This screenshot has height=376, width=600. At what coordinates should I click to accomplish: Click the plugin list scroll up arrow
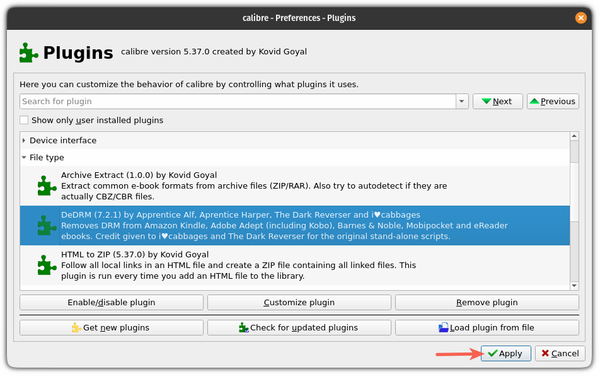coord(574,136)
